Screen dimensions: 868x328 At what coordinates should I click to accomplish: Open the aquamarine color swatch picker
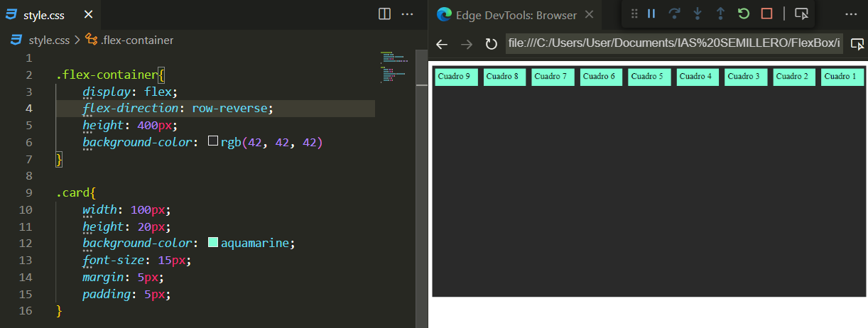212,243
